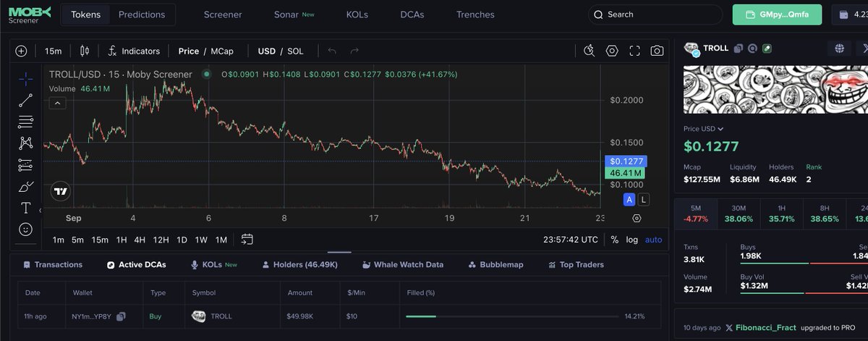
Task: Open quick search with lightning icon
Action: pos(590,51)
